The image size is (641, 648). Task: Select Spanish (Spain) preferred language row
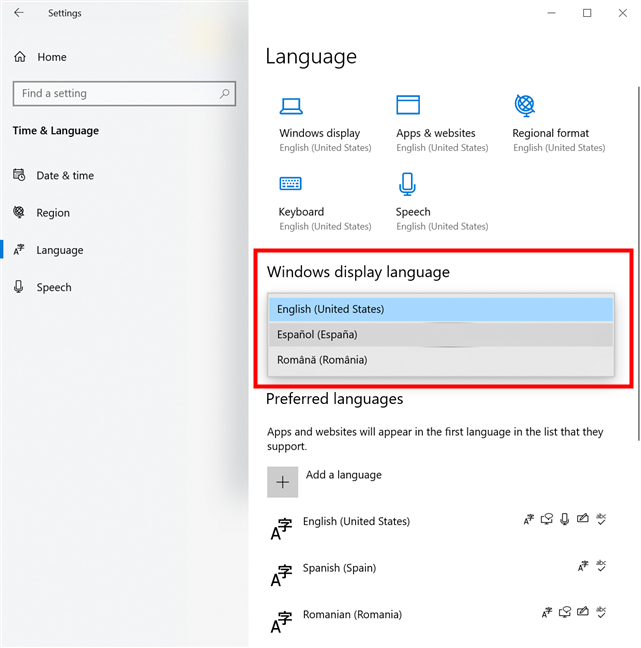(441, 574)
